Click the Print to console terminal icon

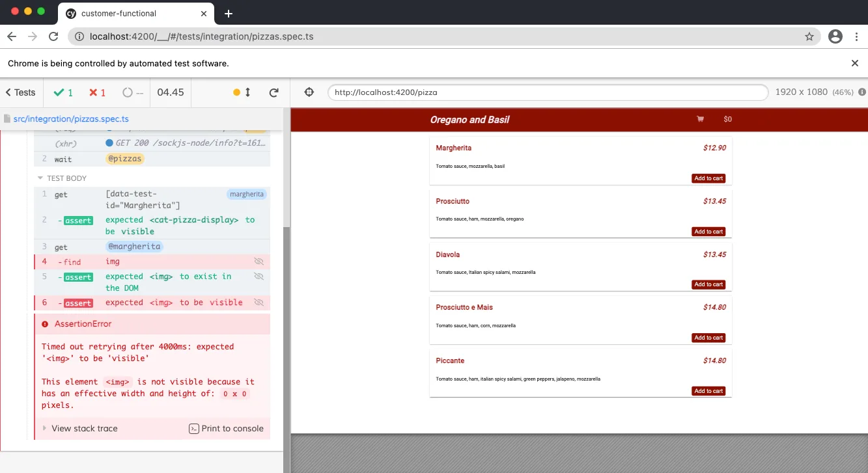click(x=193, y=429)
